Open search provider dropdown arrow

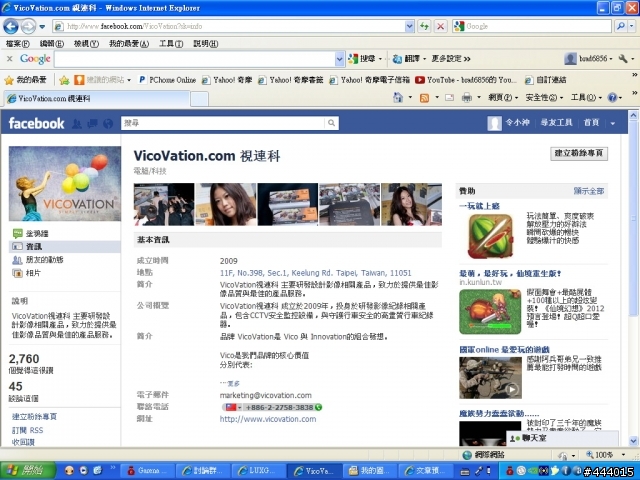coord(631,26)
